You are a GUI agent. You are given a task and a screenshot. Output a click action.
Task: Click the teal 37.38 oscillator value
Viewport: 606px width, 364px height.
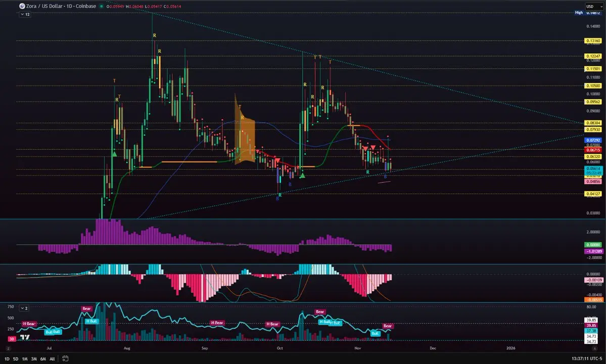[591, 331]
